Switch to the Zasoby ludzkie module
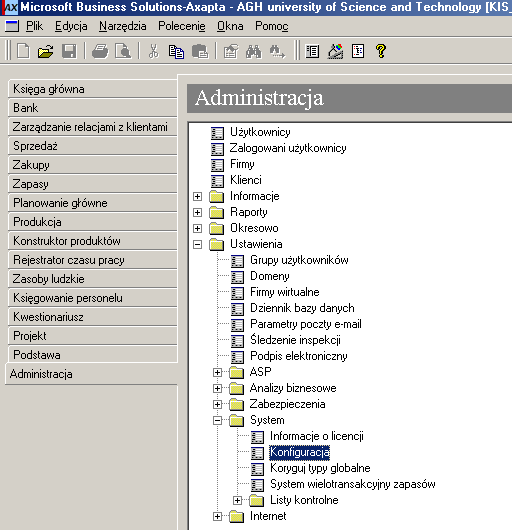The width and height of the screenshot is (512, 530). click(92, 279)
